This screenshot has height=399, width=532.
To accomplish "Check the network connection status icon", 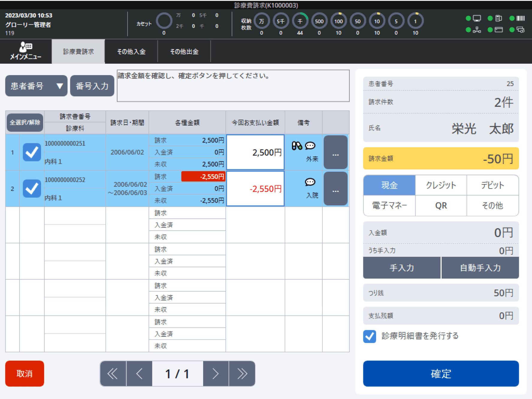I will (x=477, y=30).
